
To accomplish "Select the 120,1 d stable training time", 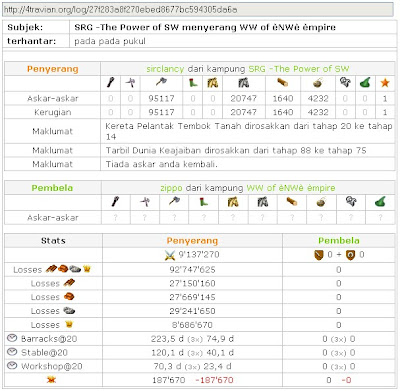I will [167, 353].
